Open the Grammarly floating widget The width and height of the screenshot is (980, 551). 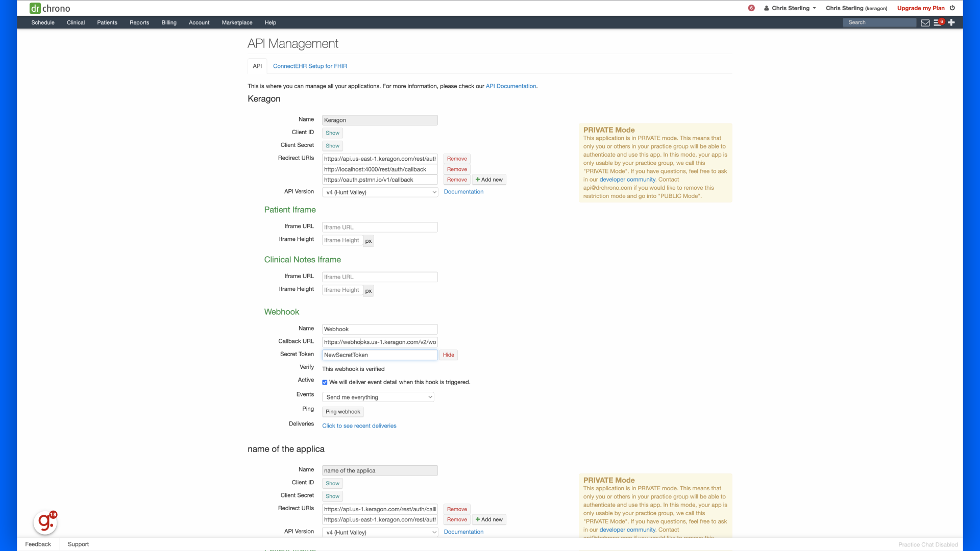pyautogui.click(x=45, y=522)
